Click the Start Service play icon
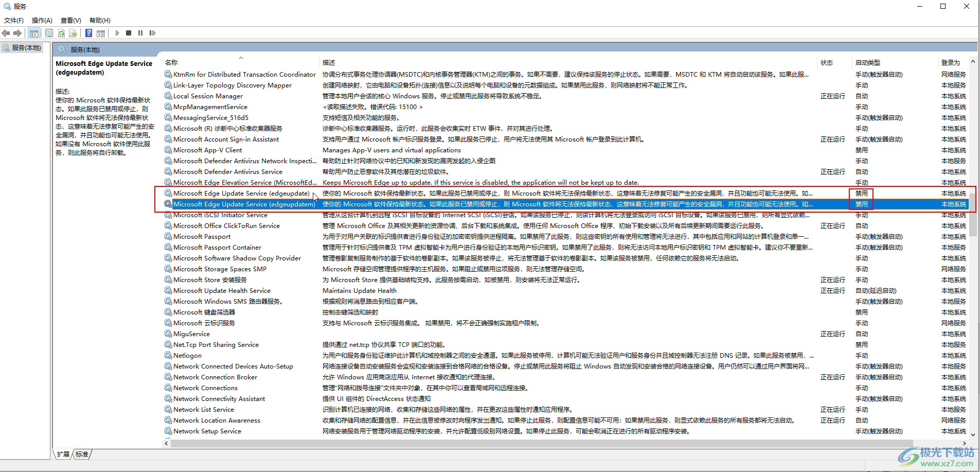 (117, 33)
